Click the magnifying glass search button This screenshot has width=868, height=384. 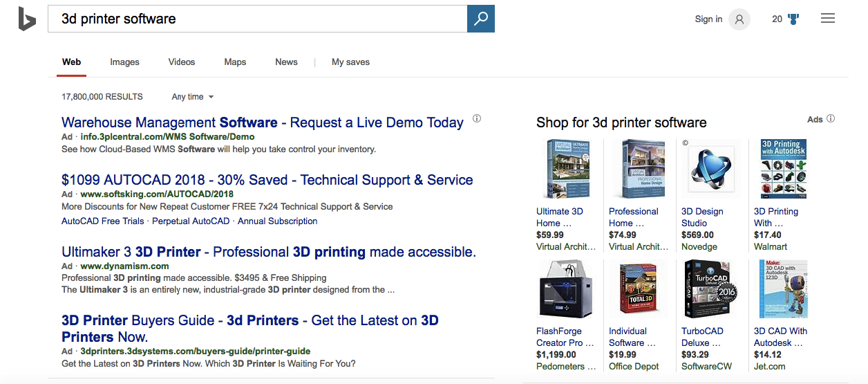[481, 19]
